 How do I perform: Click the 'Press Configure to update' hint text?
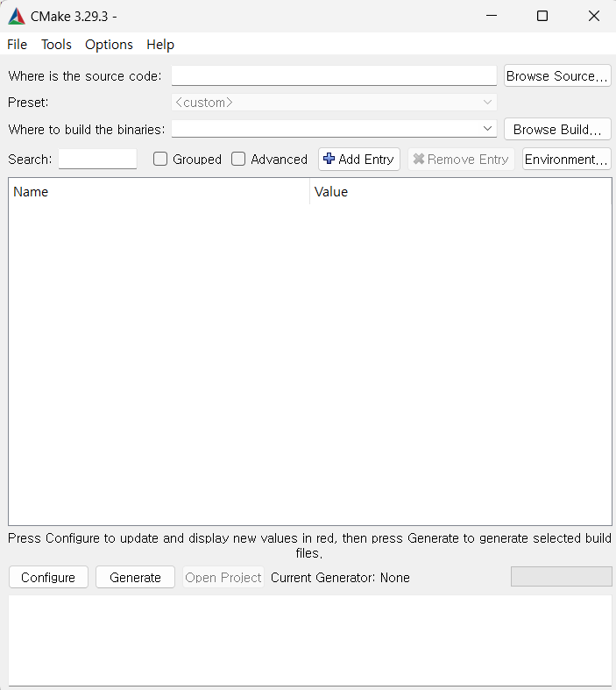309,545
